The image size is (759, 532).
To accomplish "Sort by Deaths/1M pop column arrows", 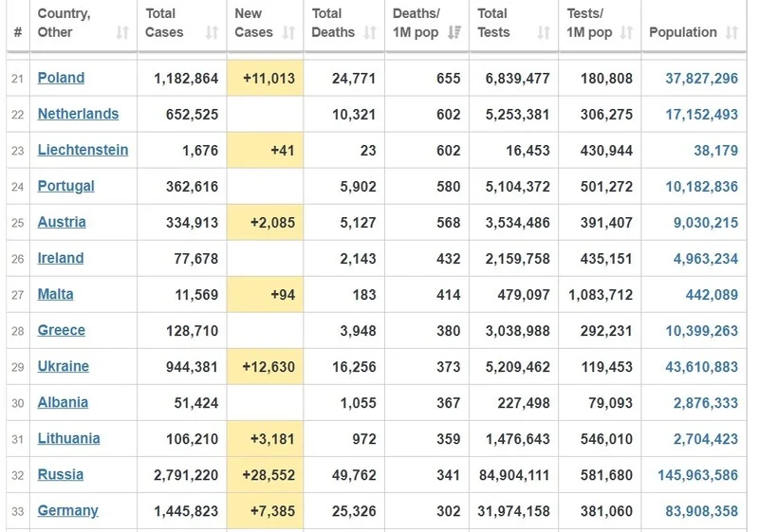I will pyautogui.click(x=454, y=32).
